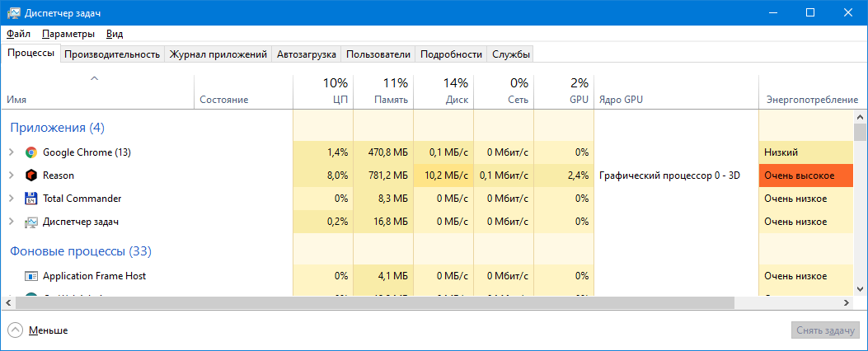
Task: Expand the Reason process entry
Action: pos(11,175)
